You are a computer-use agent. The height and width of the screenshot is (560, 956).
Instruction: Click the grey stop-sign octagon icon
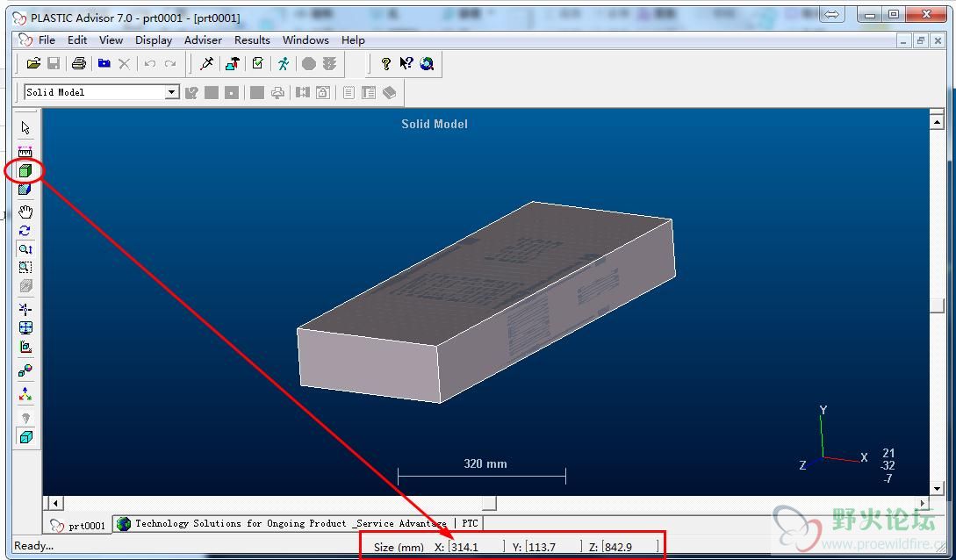[x=309, y=63]
